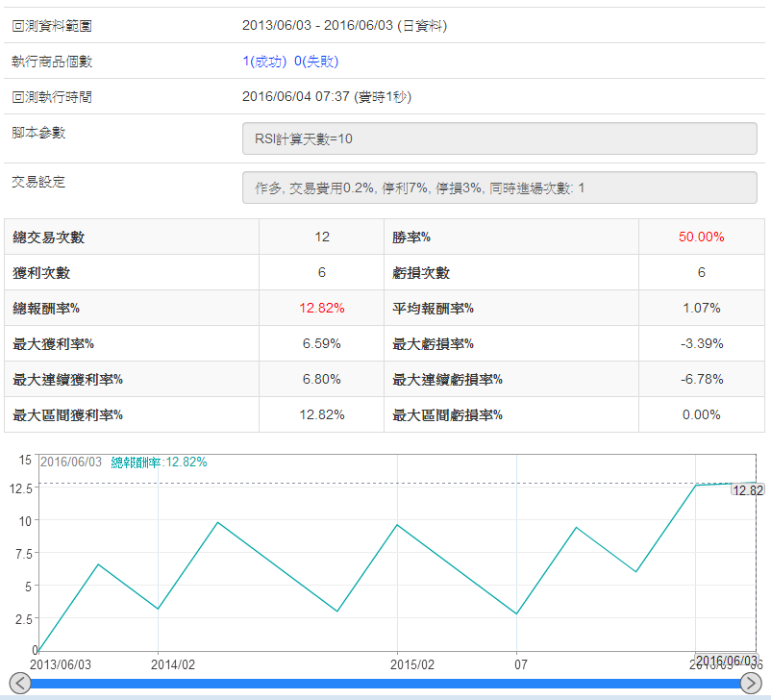Click the 交易設定 field starting with 作多
771x700 pixels.
pos(499,188)
